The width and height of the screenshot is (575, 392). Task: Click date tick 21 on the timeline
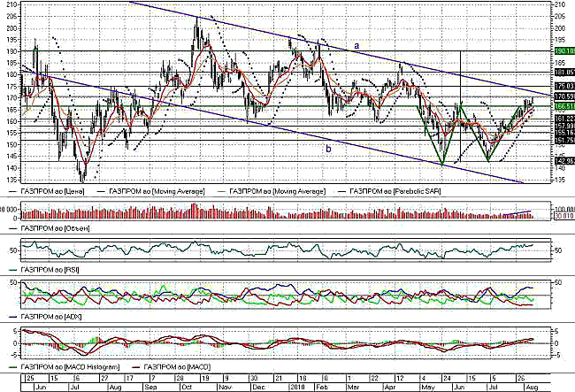278,379
